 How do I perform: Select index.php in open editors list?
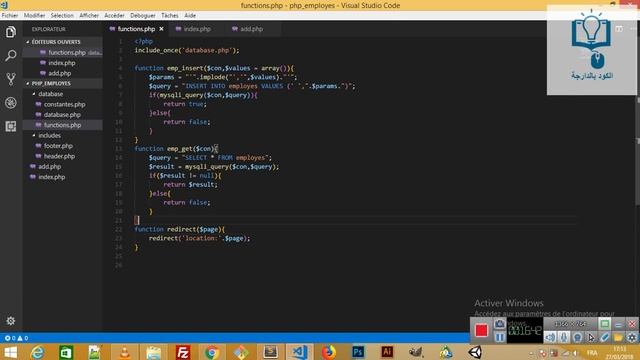[x=62, y=63]
